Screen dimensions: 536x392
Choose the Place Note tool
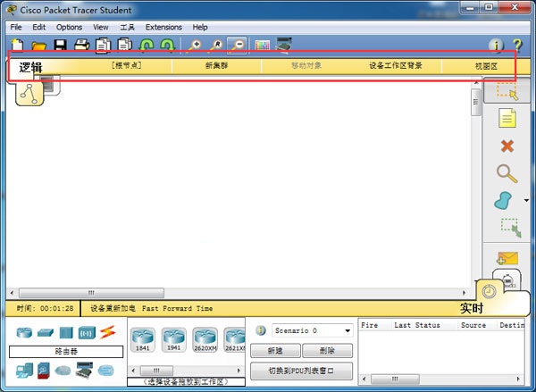pyautogui.click(x=507, y=118)
